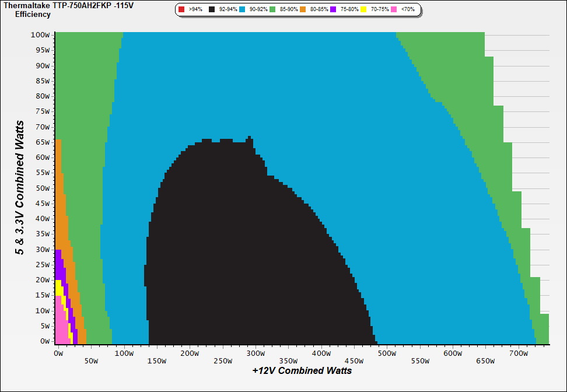
Task: Click the 400W tick on horizontal axis
Action: [321, 353]
